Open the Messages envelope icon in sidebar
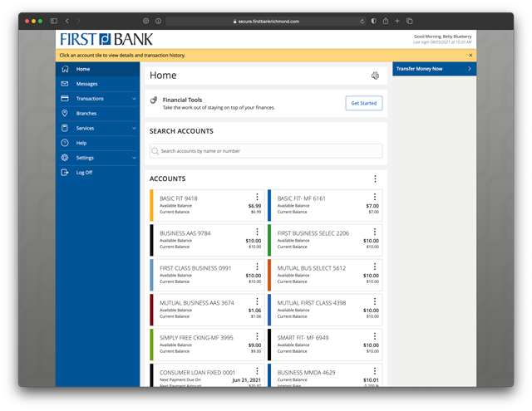Image resolution: width=532 pixels, height=411 pixels. 65,84
